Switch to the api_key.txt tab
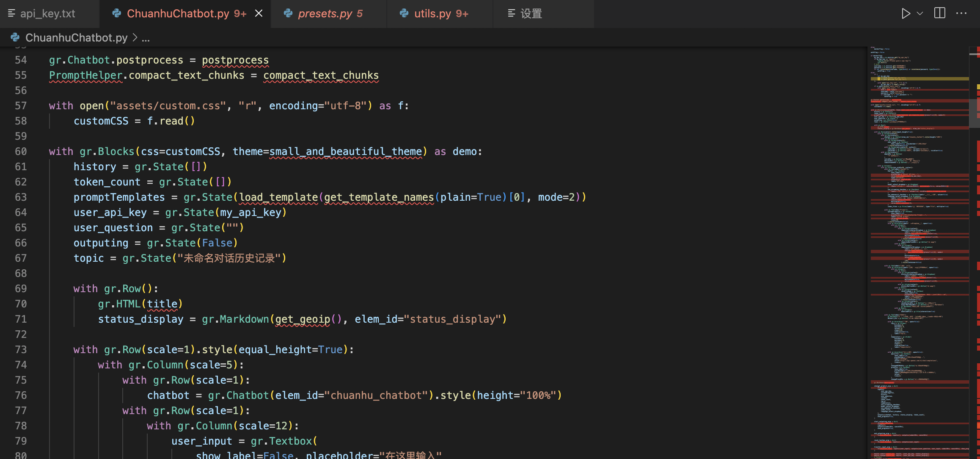 tap(49, 14)
